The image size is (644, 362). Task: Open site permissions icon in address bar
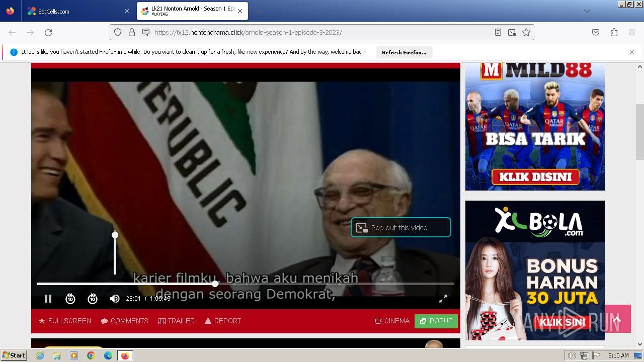pos(146,32)
